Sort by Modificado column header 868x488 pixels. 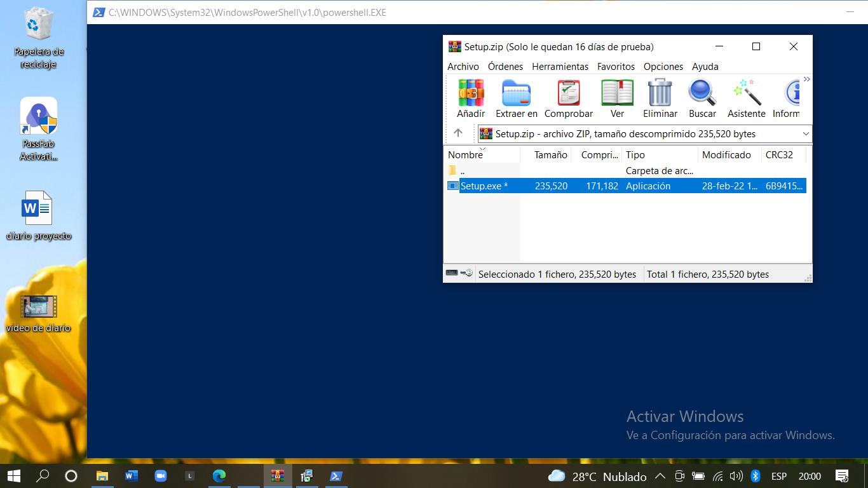pyautogui.click(x=726, y=155)
